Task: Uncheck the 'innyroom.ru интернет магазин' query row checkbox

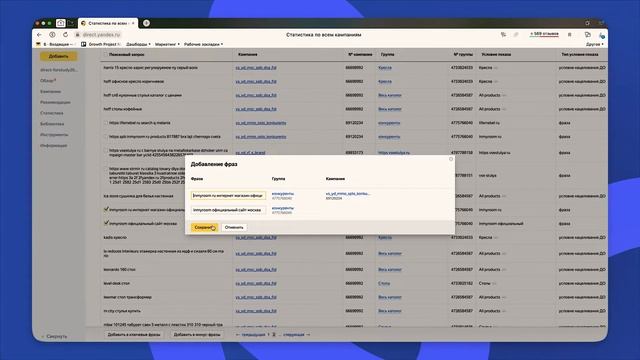Action: (106, 209)
